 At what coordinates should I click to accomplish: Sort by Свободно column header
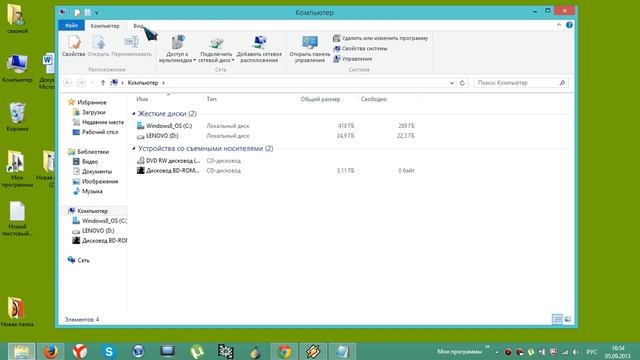(x=373, y=99)
